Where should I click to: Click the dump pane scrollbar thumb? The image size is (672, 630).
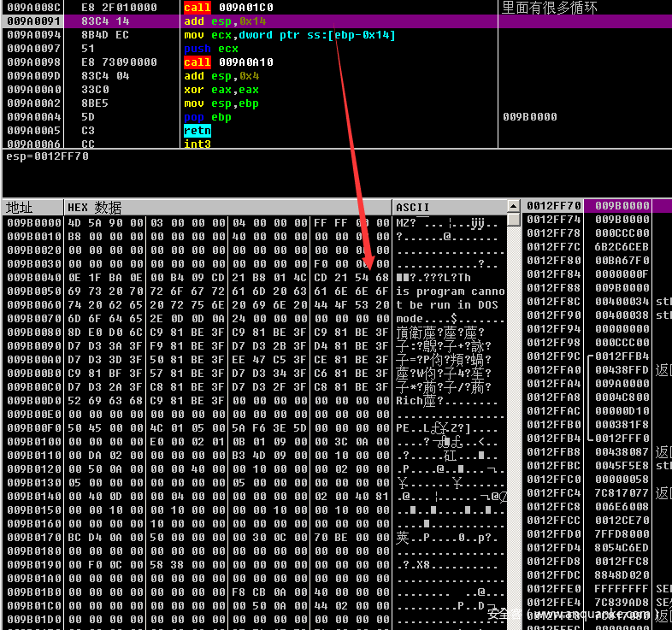pyautogui.click(x=513, y=220)
